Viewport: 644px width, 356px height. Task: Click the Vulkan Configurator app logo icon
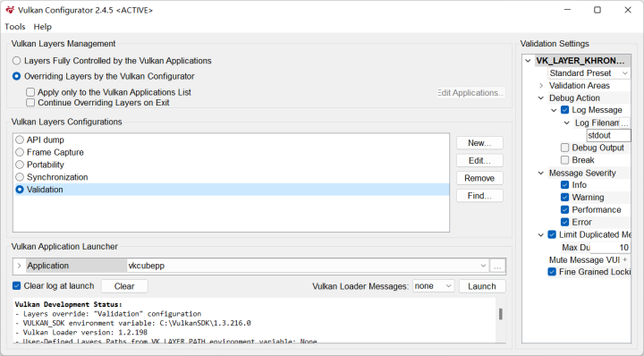[10, 10]
